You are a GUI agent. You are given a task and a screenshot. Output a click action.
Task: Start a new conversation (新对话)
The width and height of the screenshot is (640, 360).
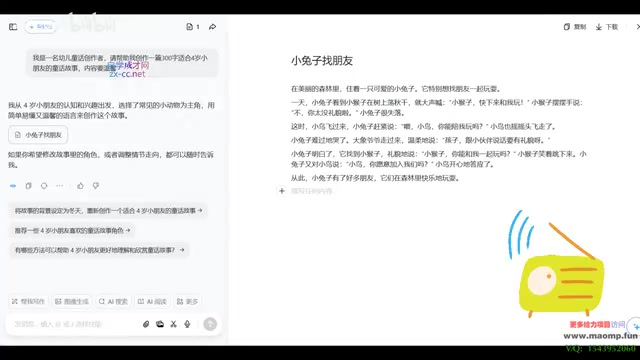point(40,27)
